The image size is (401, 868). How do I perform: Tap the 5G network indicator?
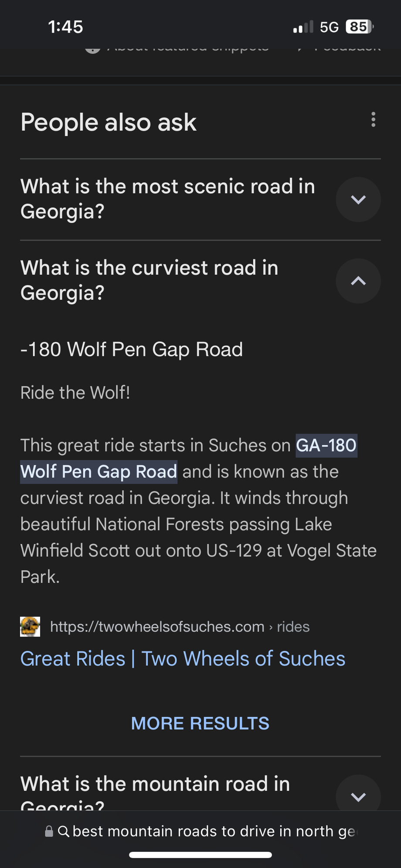pos(329,27)
